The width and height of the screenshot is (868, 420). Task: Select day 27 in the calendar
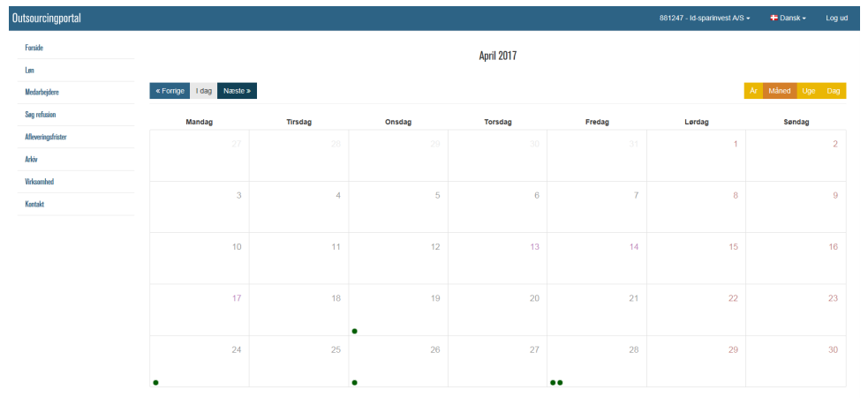pos(535,349)
